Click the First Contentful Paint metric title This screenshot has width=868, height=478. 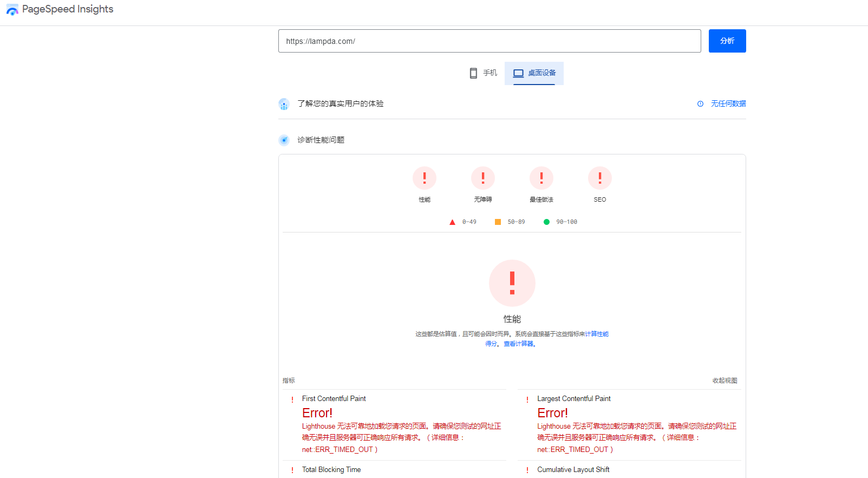coord(334,398)
